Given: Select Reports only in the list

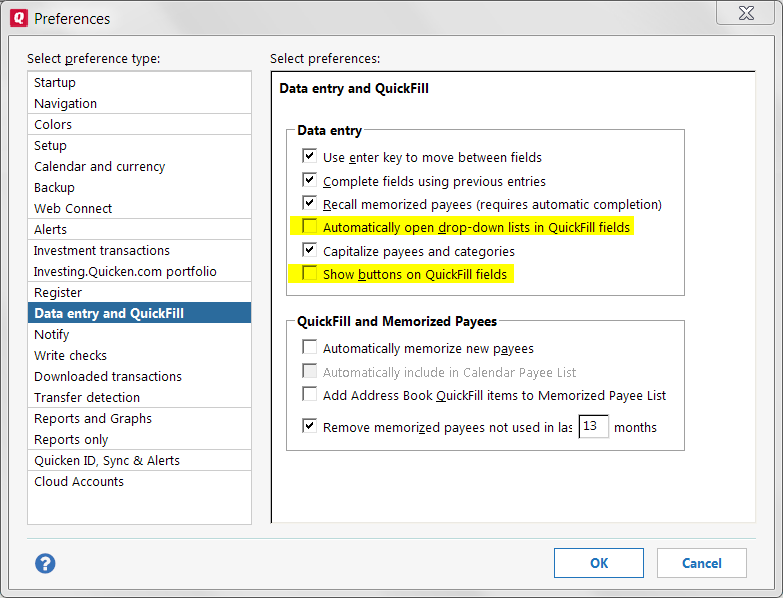Looking at the screenshot, I should pos(139,439).
